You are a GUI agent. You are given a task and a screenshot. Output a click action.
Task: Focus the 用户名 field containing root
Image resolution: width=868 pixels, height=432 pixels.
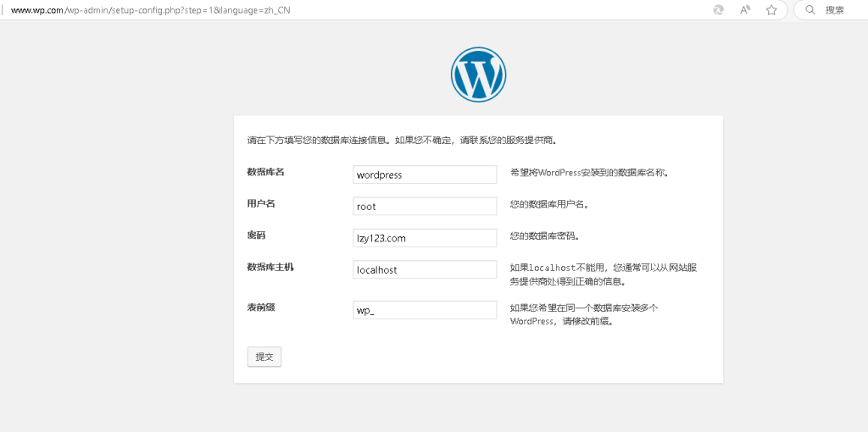425,206
